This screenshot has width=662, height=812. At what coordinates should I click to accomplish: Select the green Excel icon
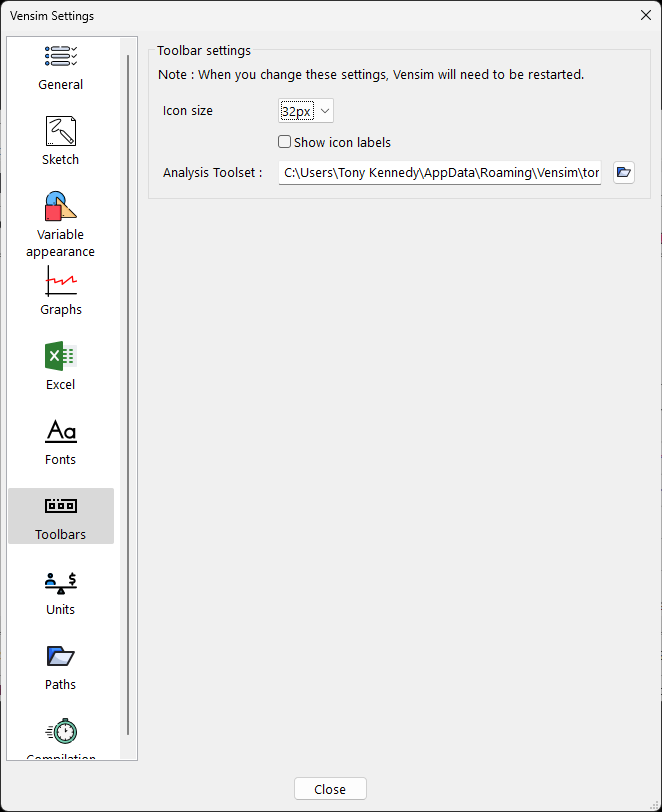pos(61,356)
